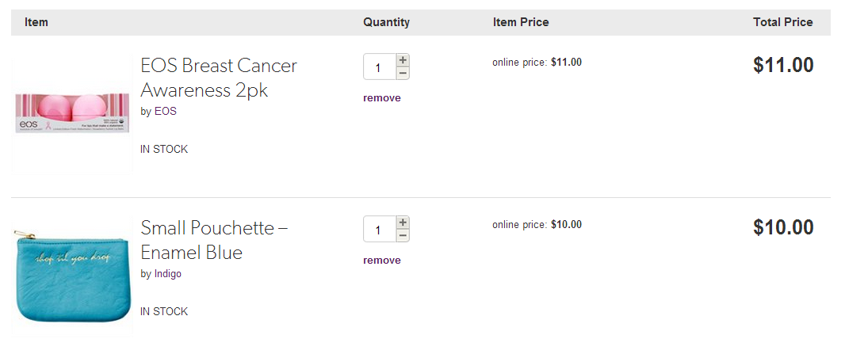Increase quantity of EOS Breast Cancer Awareness 2pk
The image size is (868, 354).
pyautogui.click(x=403, y=59)
